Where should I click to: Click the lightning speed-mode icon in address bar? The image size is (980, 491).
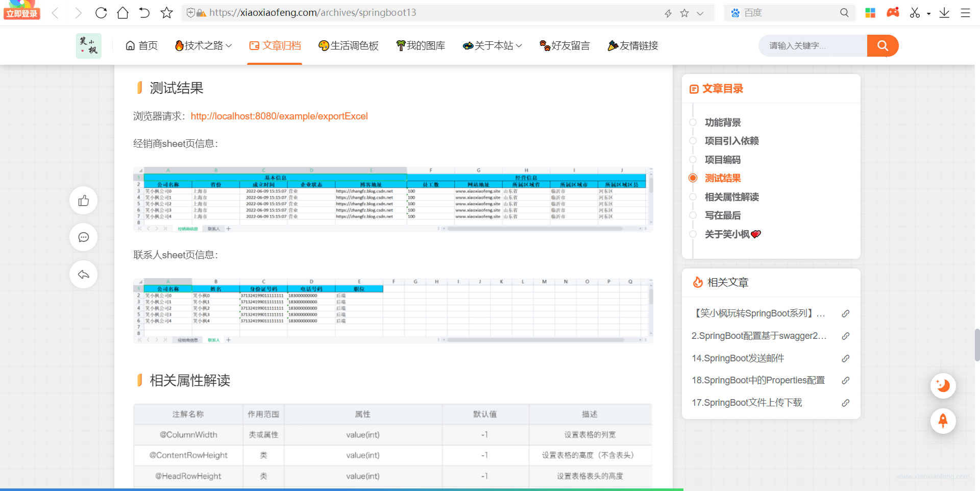[x=668, y=13]
